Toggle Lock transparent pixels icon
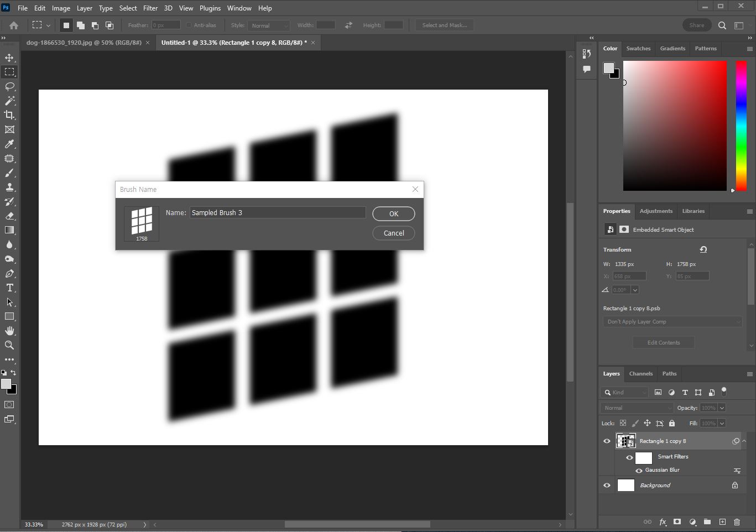Image resolution: width=756 pixels, height=532 pixels. (x=623, y=423)
